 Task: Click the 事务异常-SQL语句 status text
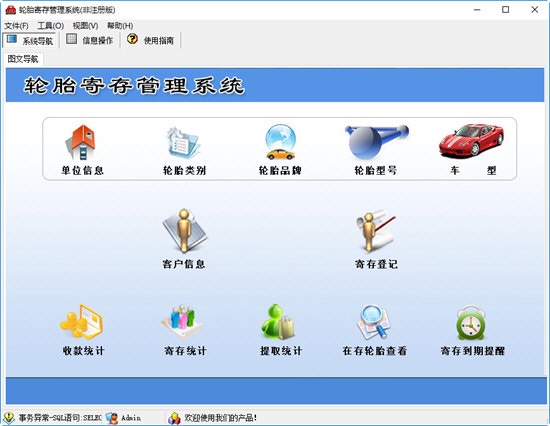60,418
